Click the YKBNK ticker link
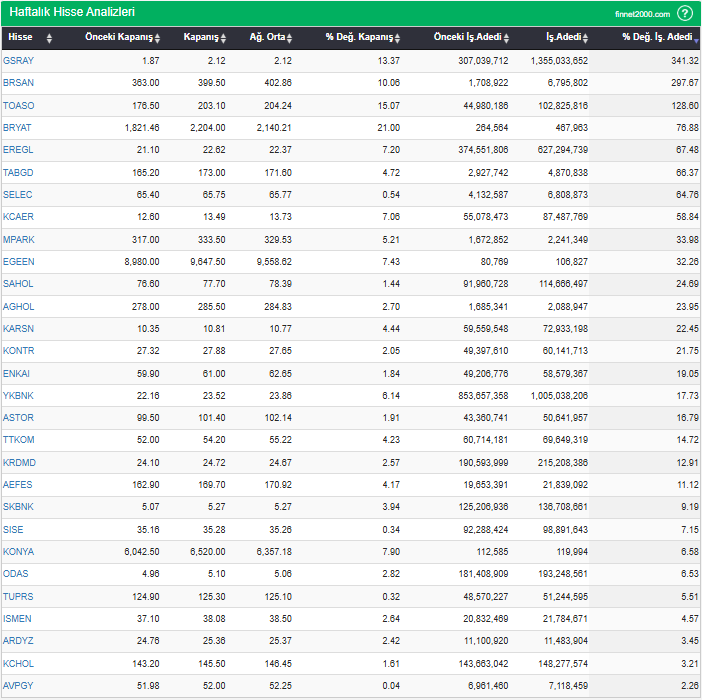702x700 pixels. [18, 396]
